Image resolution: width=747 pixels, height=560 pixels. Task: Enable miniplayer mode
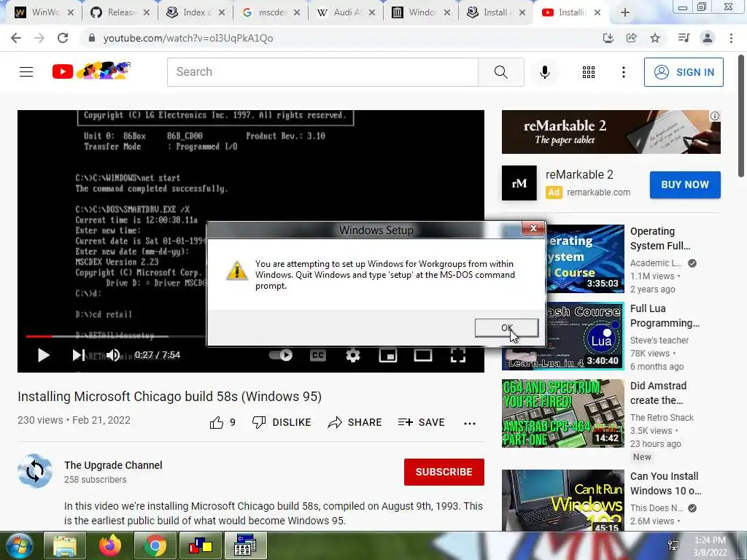click(x=388, y=355)
